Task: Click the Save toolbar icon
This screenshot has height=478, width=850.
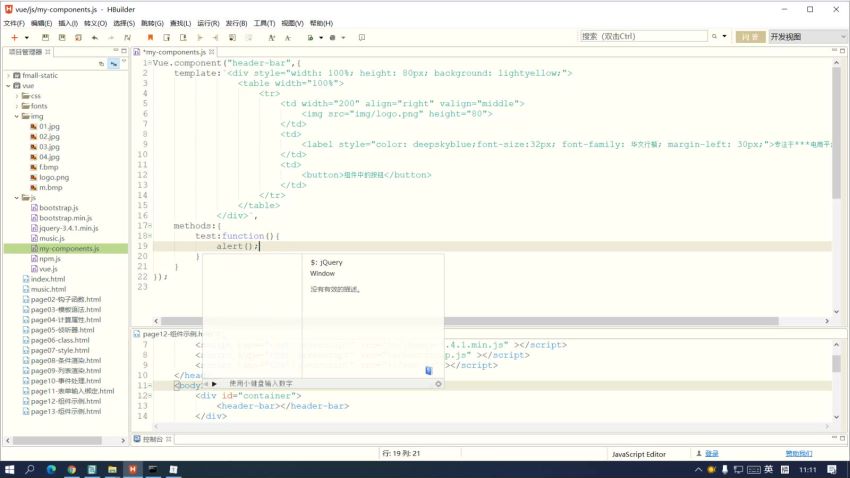Action: pos(46,37)
